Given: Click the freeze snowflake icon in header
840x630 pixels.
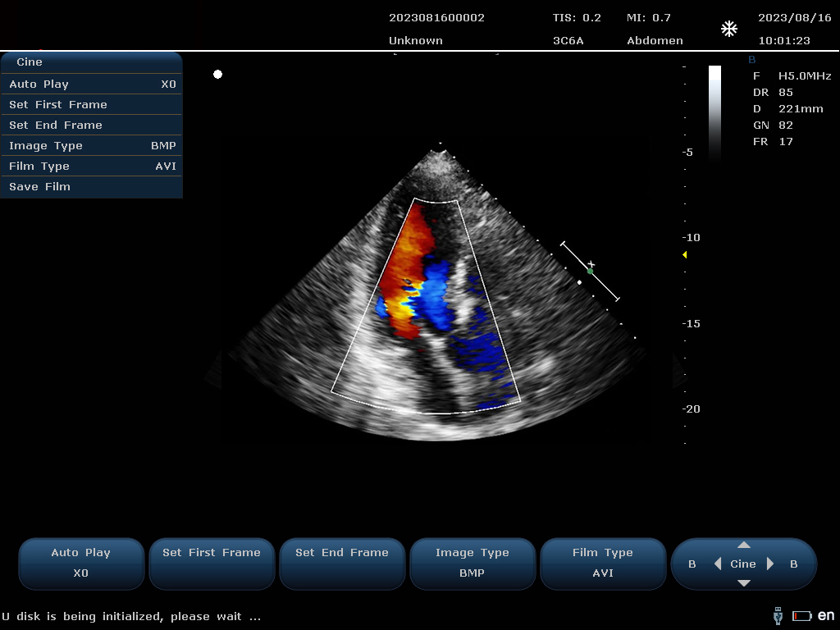Looking at the screenshot, I should pos(728,30).
